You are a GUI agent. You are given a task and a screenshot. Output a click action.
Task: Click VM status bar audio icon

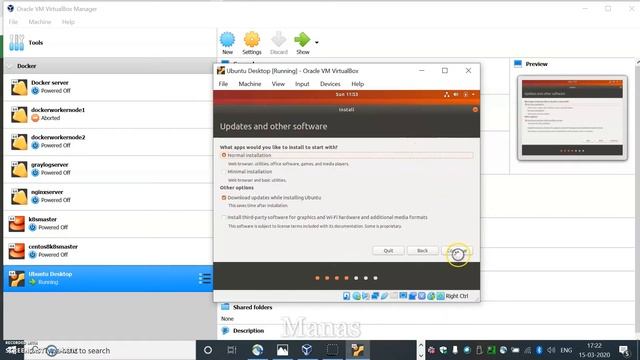point(366,296)
